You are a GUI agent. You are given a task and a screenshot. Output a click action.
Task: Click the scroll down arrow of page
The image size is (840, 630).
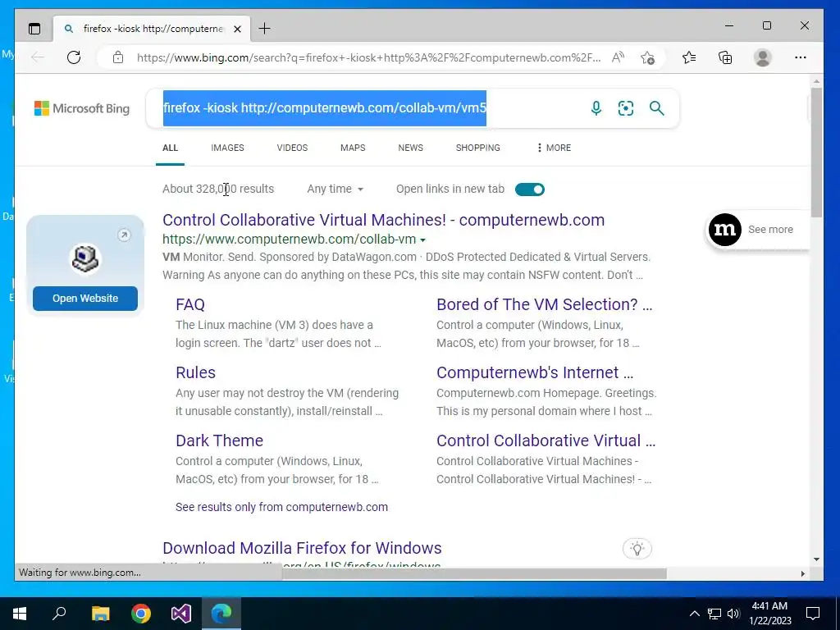pyautogui.click(x=816, y=559)
